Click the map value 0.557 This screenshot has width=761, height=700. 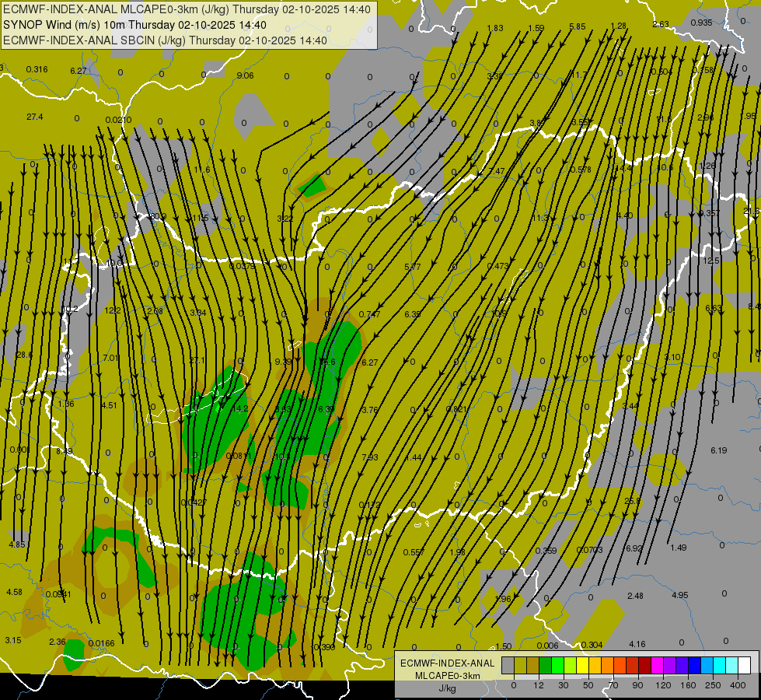click(414, 552)
